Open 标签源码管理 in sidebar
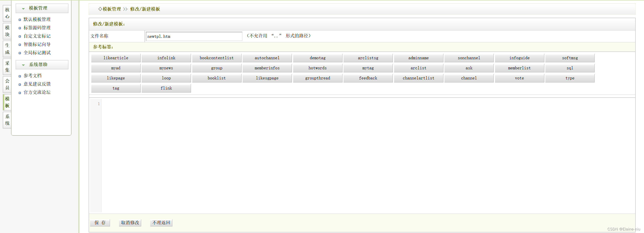The width and height of the screenshot is (644, 233). [37, 28]
